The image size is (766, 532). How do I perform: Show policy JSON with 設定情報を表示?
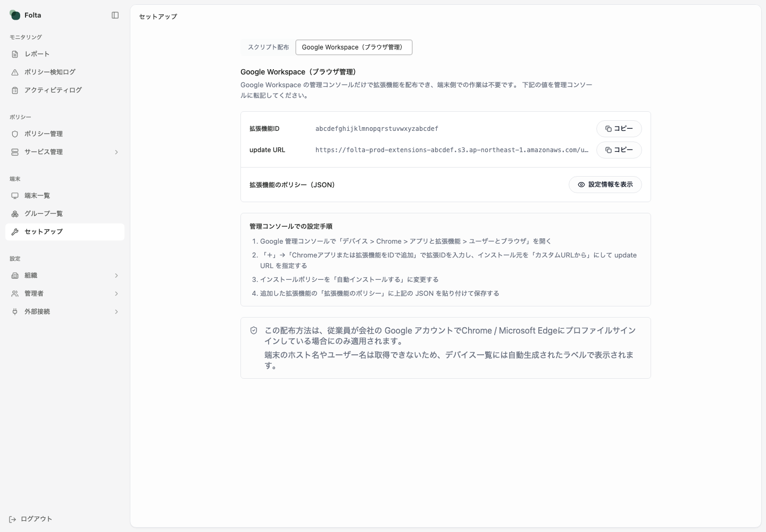(x=605, y=185)
